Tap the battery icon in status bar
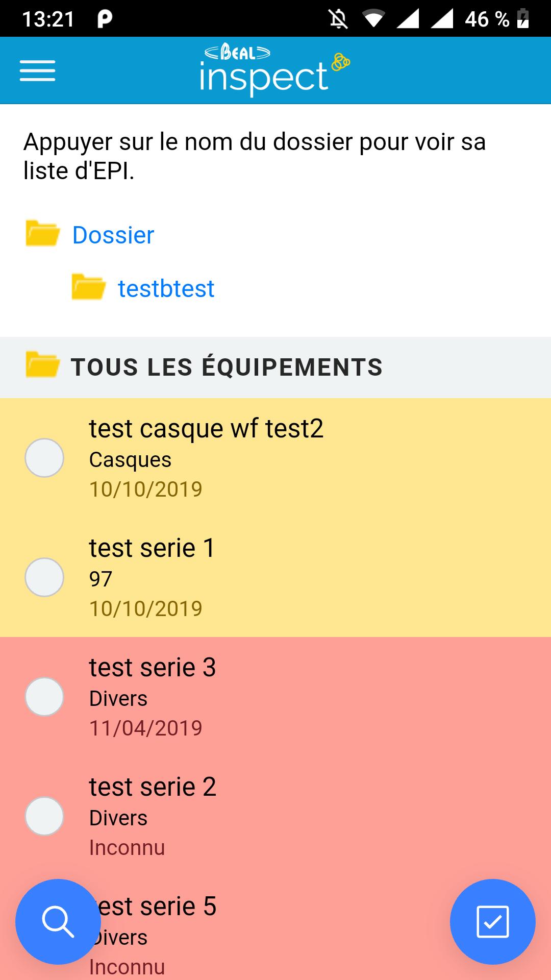Viewport: 551px width, 980px height. click(523, 19)
